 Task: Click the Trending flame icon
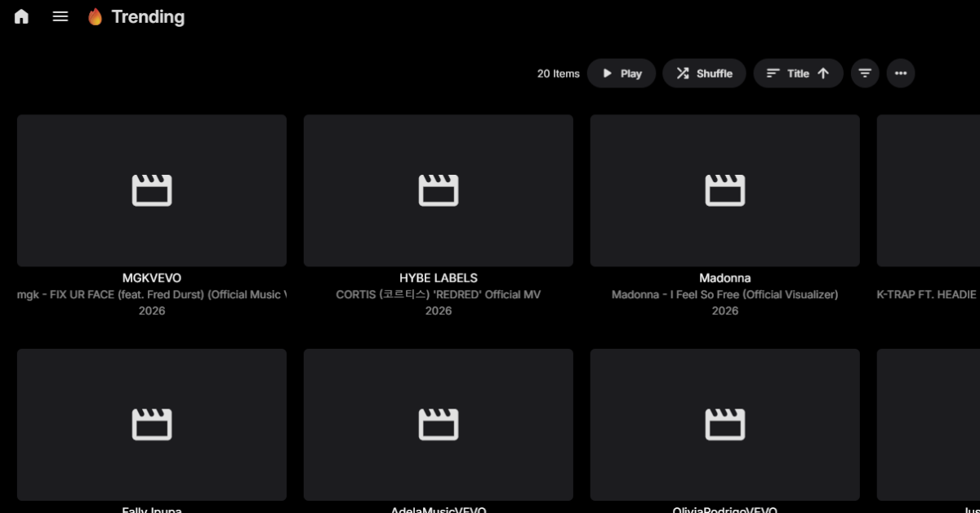click(96, 16)
